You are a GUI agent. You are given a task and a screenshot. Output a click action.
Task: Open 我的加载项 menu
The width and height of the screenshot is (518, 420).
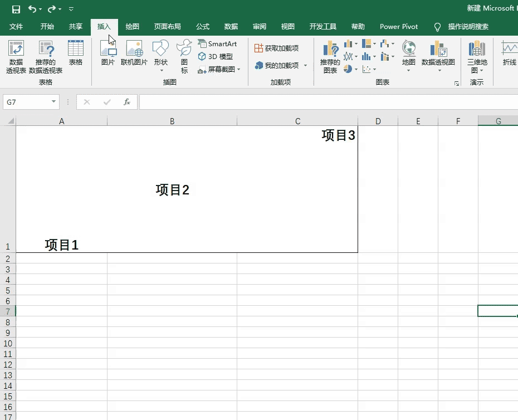[281, 65]
